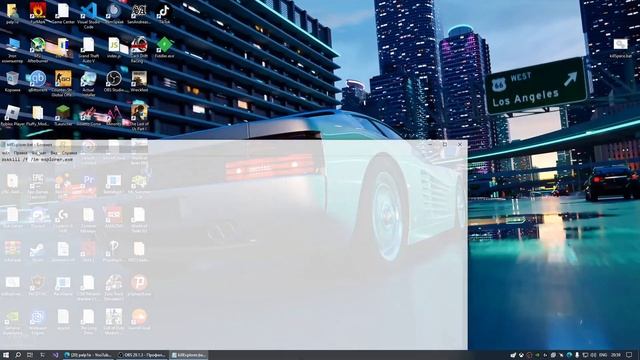
Task: Open Task View on the taskbar
Action: [30, 355]
